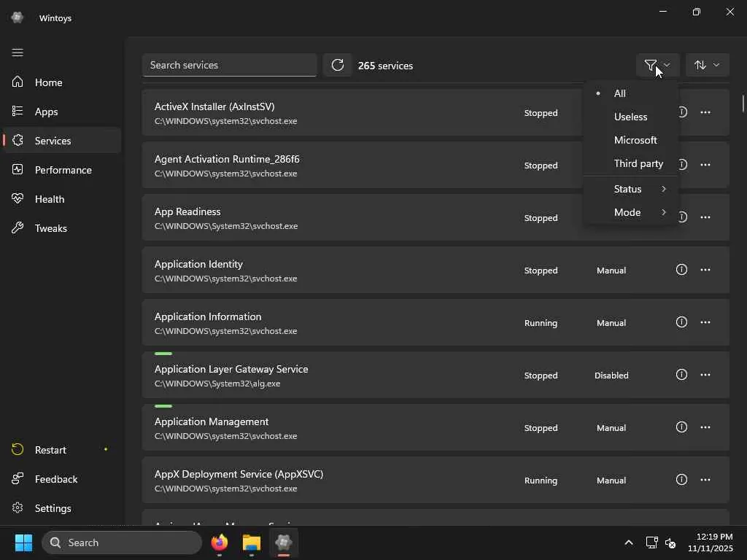Navigate to Performance in the sidebar
The width and height of the screenshot is (747, 560).
(63, 170)
